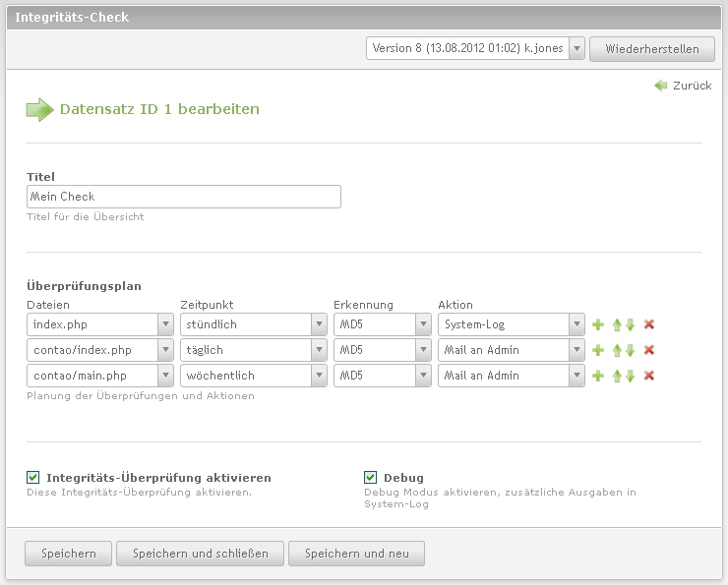Disable the Integritäts-Überprüfung aktivieren checkbox
Viewport: 728px width, 585px height.
(33, 478)
